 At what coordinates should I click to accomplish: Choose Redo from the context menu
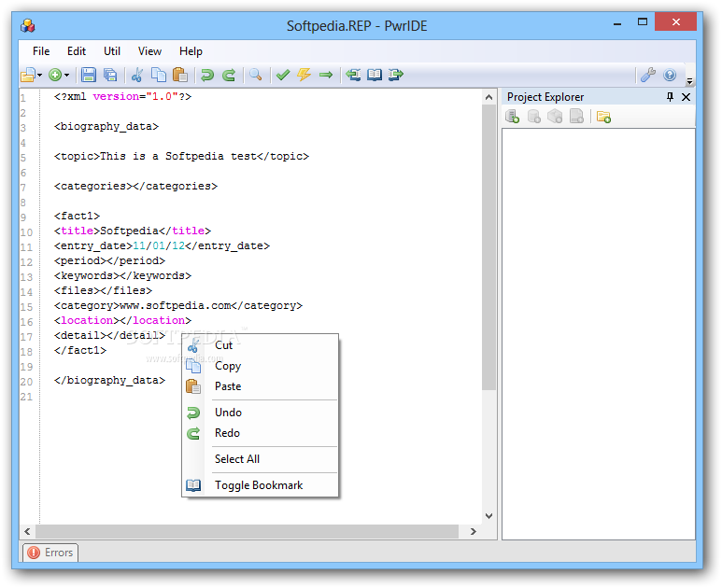point(261,433)
